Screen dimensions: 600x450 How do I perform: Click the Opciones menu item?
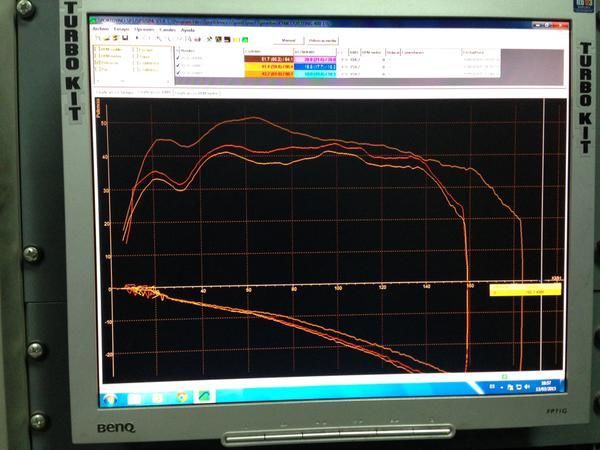tap(141, 29)
